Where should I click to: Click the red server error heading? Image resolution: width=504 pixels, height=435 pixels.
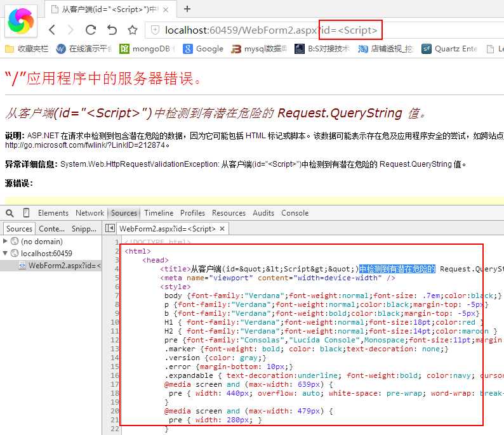click(x=103, y=79)
